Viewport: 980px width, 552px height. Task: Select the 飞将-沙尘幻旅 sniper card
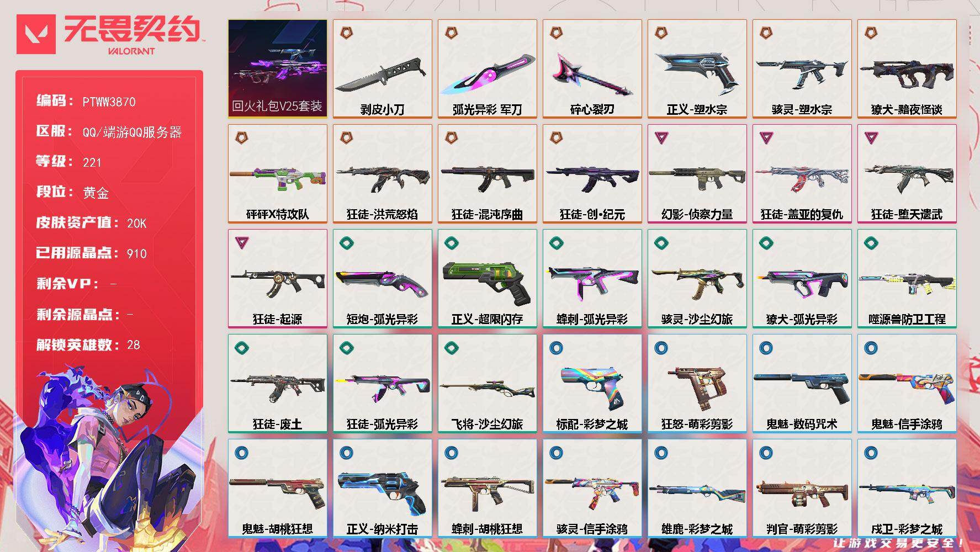pyautogui.click(x=487, y=383)
